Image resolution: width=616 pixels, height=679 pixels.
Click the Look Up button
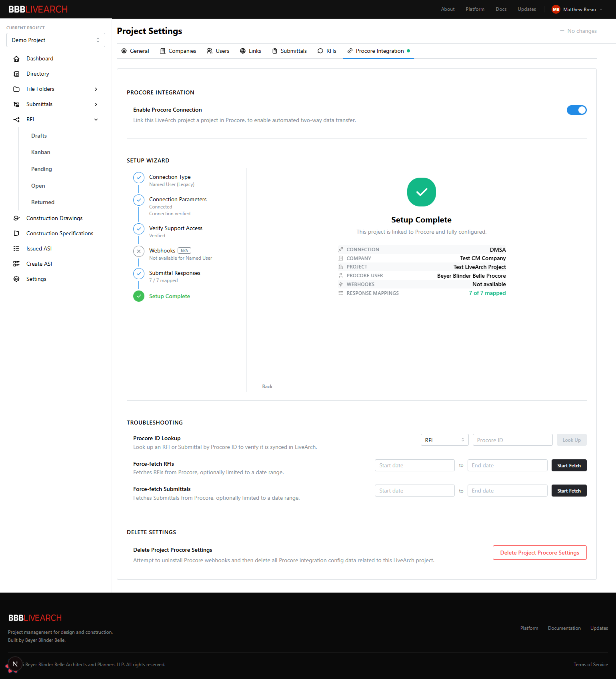[x=572, y=440]
